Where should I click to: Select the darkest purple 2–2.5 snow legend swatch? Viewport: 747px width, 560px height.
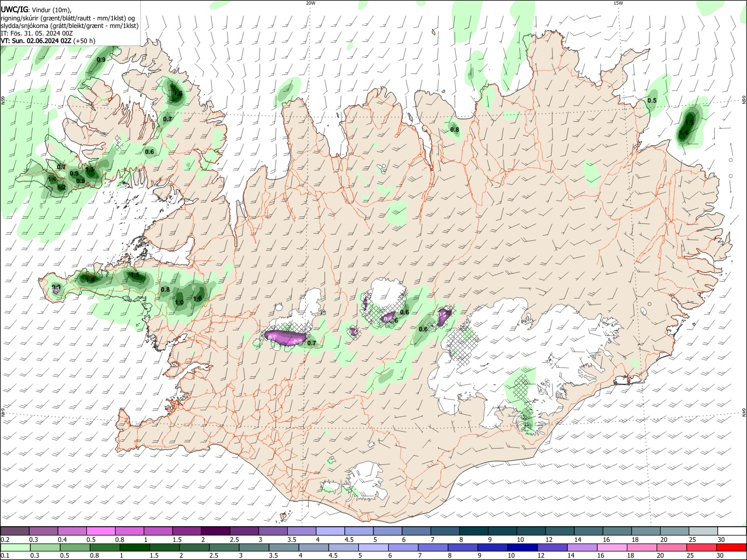pos(215,531)
